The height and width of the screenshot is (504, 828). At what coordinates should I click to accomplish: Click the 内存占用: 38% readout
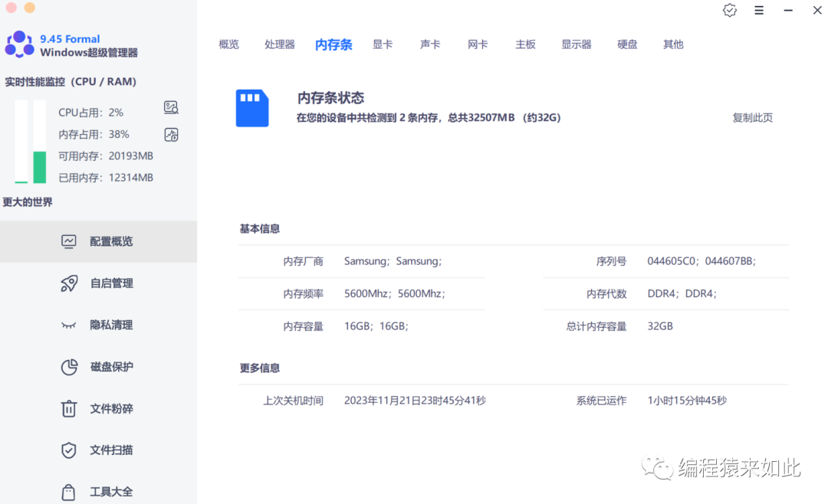click(94, 135)
